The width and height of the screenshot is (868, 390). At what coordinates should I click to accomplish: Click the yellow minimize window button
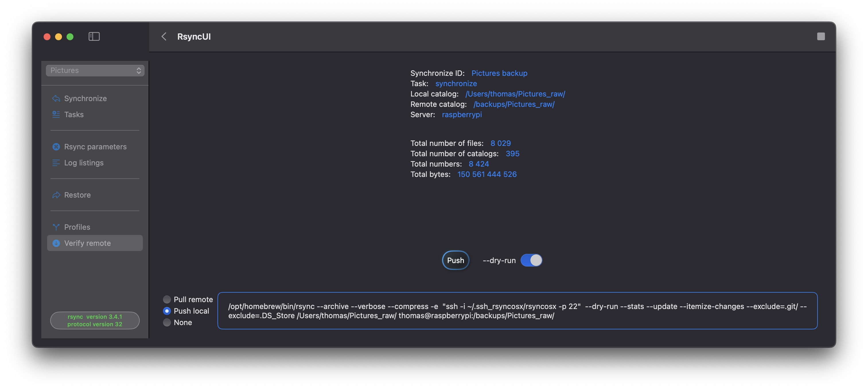pos(58,36)
